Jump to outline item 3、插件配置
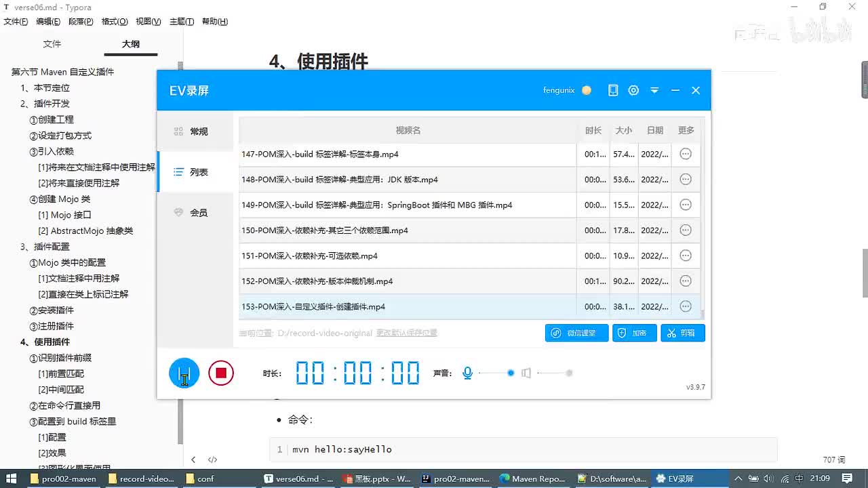Image resolution: width=868 pixels, height=488 pixels. click(x=45, y=247)
